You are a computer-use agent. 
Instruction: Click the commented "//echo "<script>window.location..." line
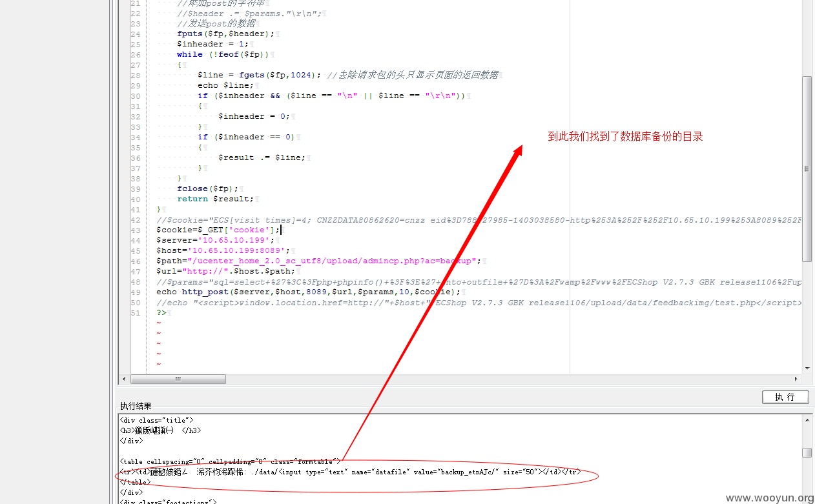(x=479, y=302)
